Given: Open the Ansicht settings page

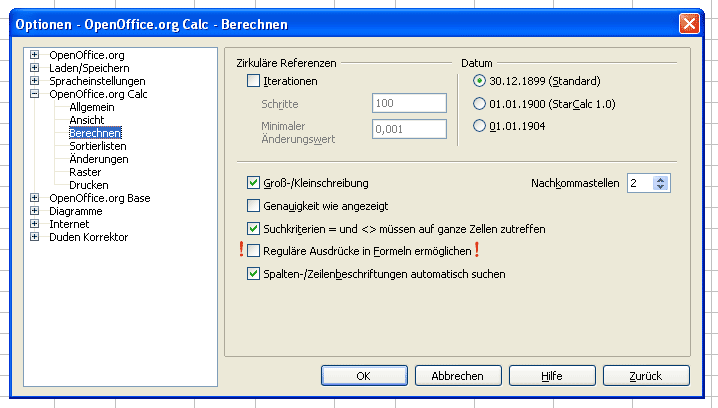Looking at the screenshot, I should [x=87, y=120].
